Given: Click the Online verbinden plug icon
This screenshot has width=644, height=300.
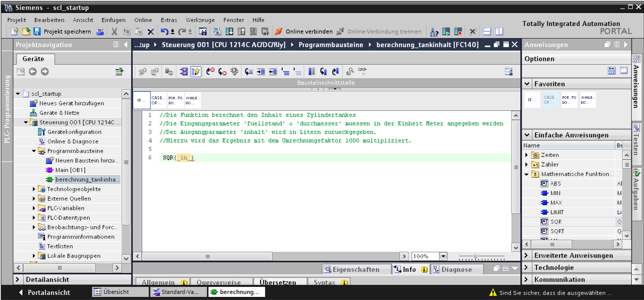Looking at the screenshot, I should tap(278, 32).
